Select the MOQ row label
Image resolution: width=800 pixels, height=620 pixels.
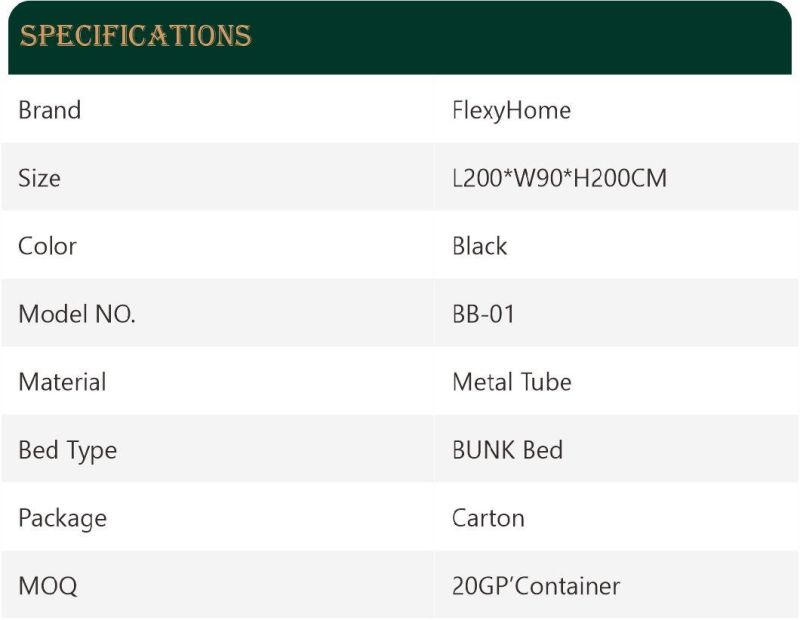(47, 586)
